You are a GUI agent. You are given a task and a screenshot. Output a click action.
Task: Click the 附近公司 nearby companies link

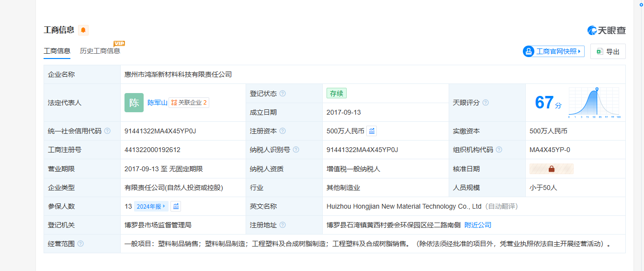click(478, 225)
